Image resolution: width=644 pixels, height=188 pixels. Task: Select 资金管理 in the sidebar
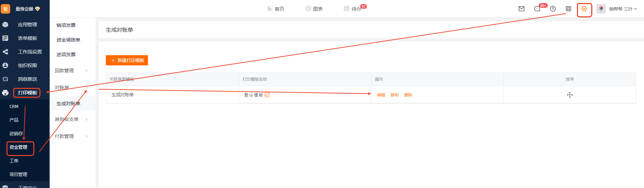click(18, 147)
